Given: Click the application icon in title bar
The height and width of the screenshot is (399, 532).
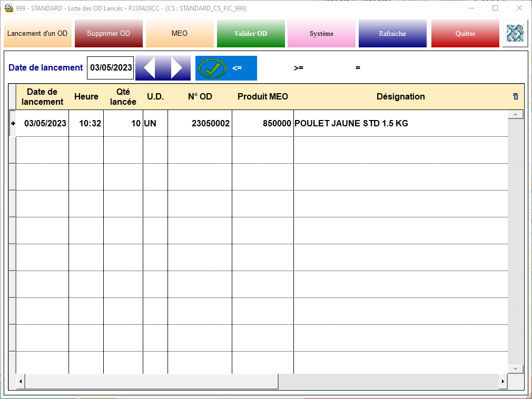Looking at the screenshot, I should (8, 8).
